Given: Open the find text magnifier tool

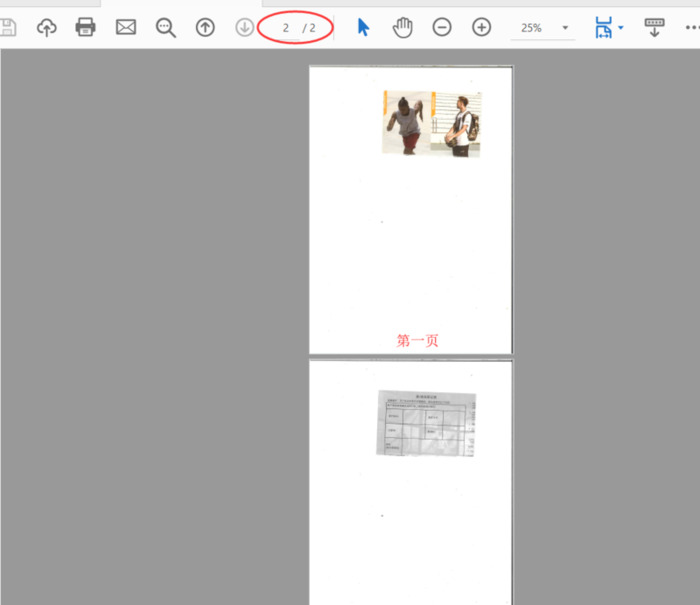Looking at the screenshot, I should point(166,27).
